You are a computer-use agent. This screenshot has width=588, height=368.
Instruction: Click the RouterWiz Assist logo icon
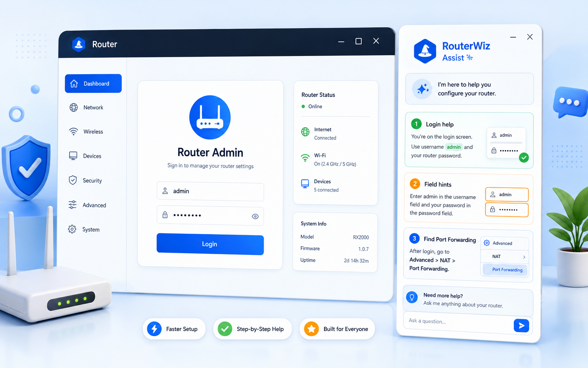tap(425, 51)
